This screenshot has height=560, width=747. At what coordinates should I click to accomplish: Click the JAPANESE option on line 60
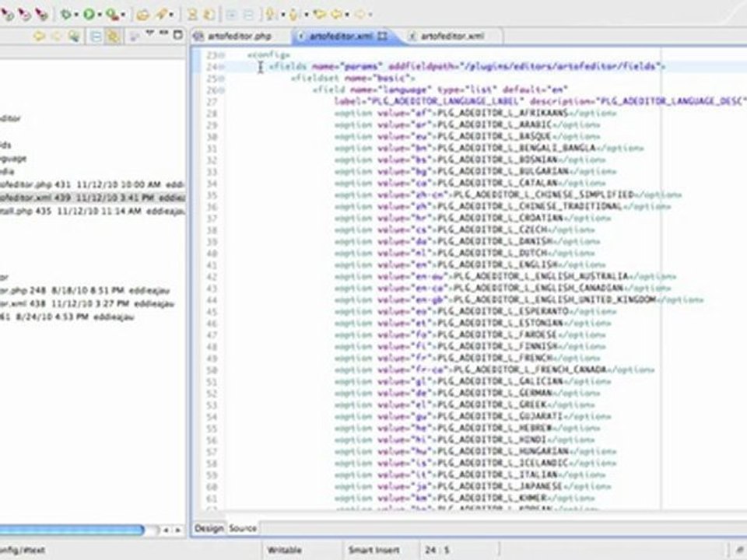pyautogui.click(x=472, y=486)
